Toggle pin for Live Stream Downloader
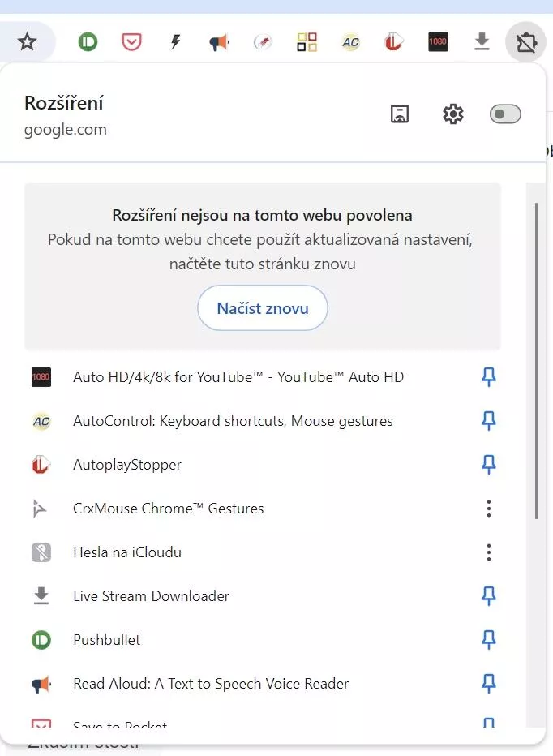 tap(489, 596)
